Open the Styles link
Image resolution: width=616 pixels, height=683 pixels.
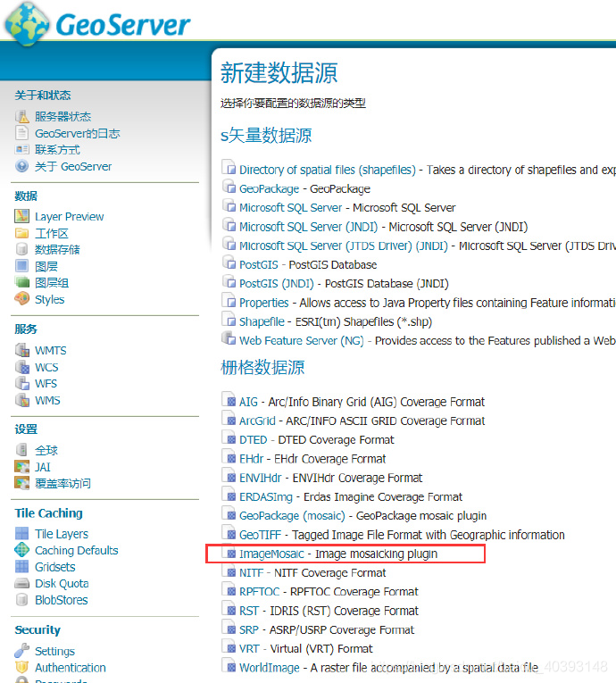pos(50,300)
